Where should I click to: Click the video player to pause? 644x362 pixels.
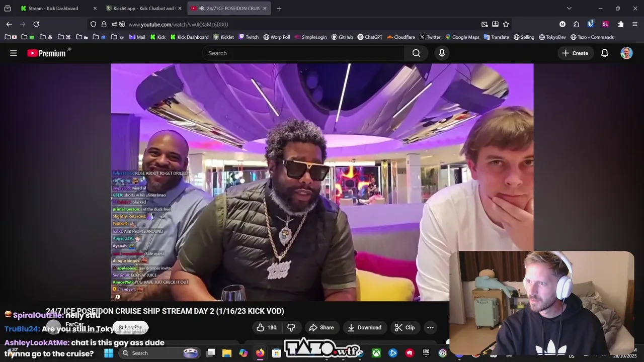point(322,182)
